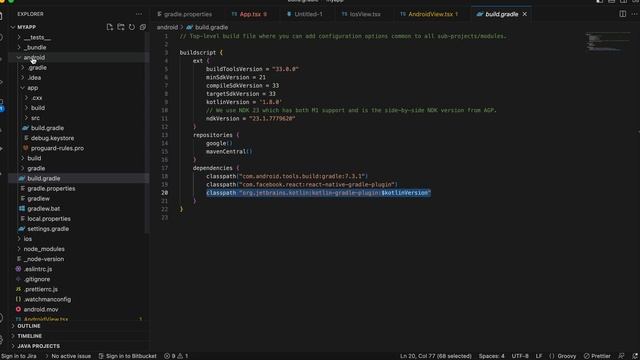This screenshot has width=640, height=360.
Task: Open errors and warnings problems indicator
Action: coord(176,356)
